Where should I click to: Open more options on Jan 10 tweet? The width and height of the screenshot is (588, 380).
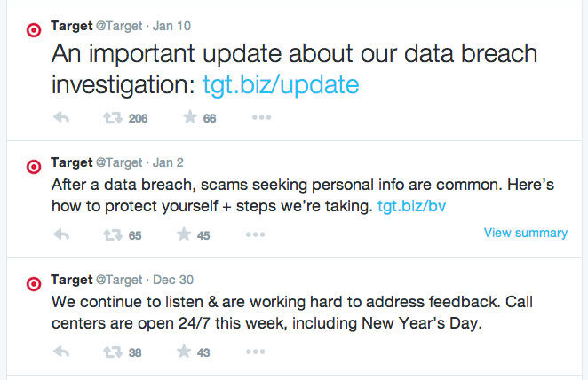click(x=261, y=117)
